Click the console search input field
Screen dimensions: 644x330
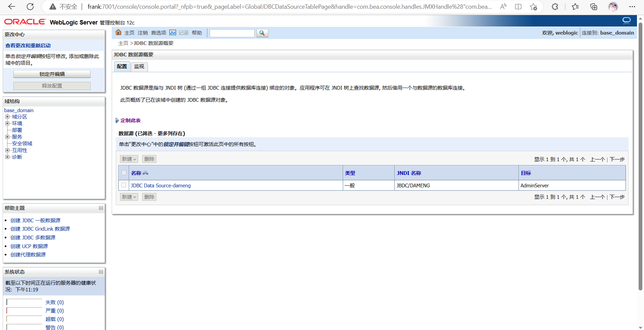tap(232, 33)
